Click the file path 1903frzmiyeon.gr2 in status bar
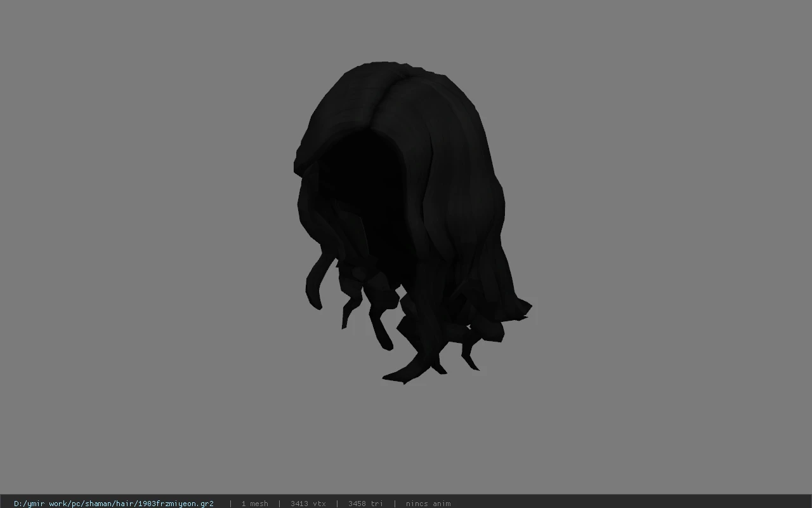 [114, 504]
